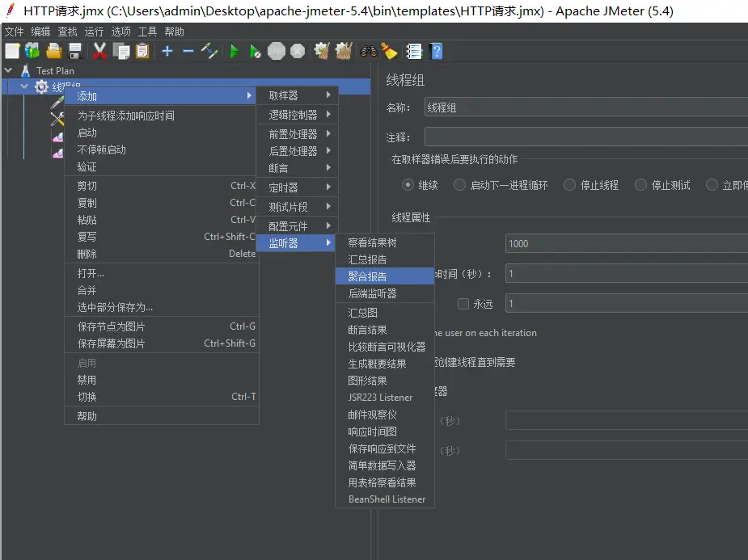Click Start no pauses toolbar icon
This screenshot has height=560, width=748.
tap(255, 51)
